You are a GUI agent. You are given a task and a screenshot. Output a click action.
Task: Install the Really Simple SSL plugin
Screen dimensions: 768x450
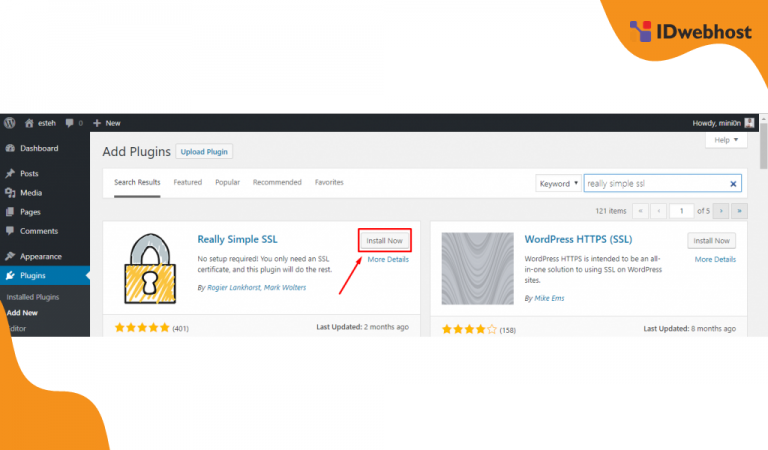(384, 241)
